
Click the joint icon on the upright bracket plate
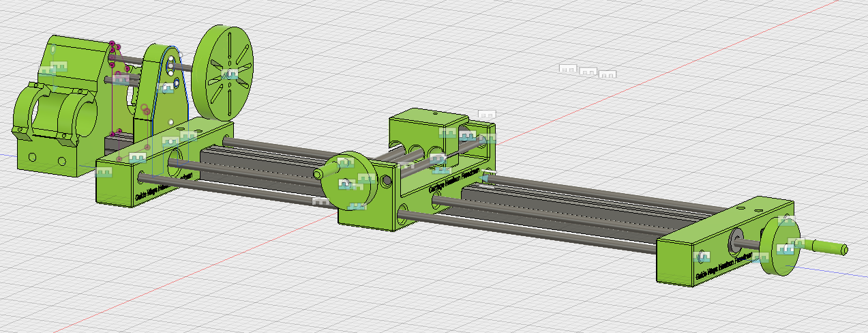click(167, 88)
